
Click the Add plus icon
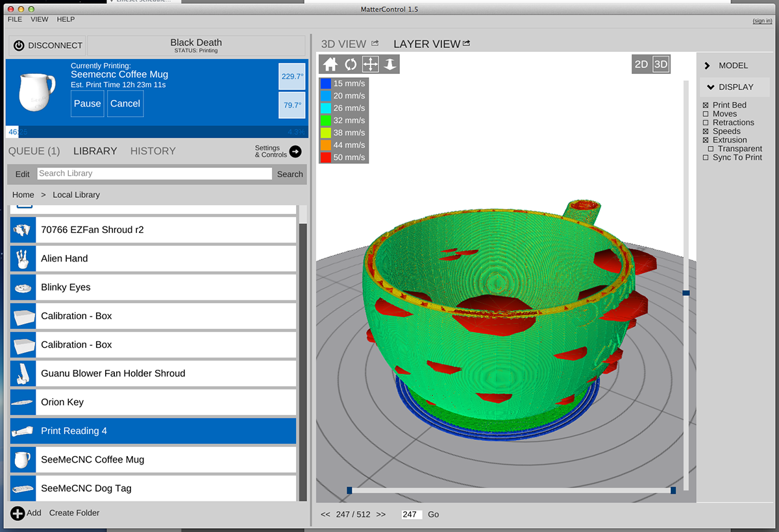[18, 513]
